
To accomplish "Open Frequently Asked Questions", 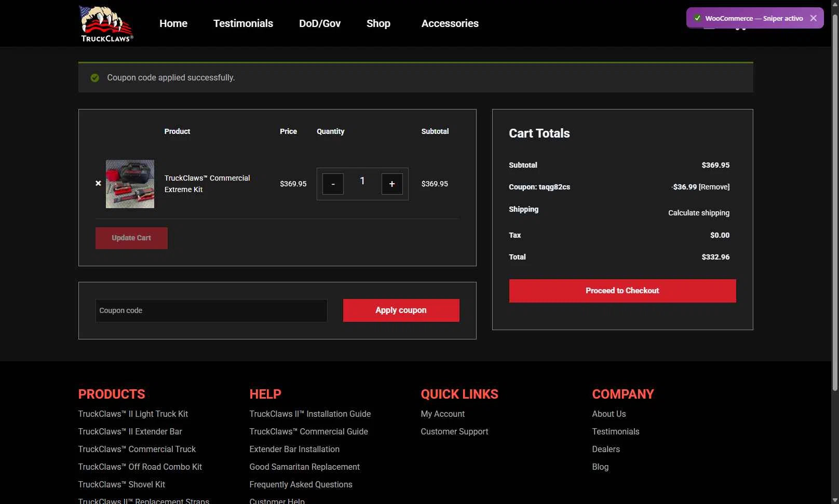I will pos(301,484).
